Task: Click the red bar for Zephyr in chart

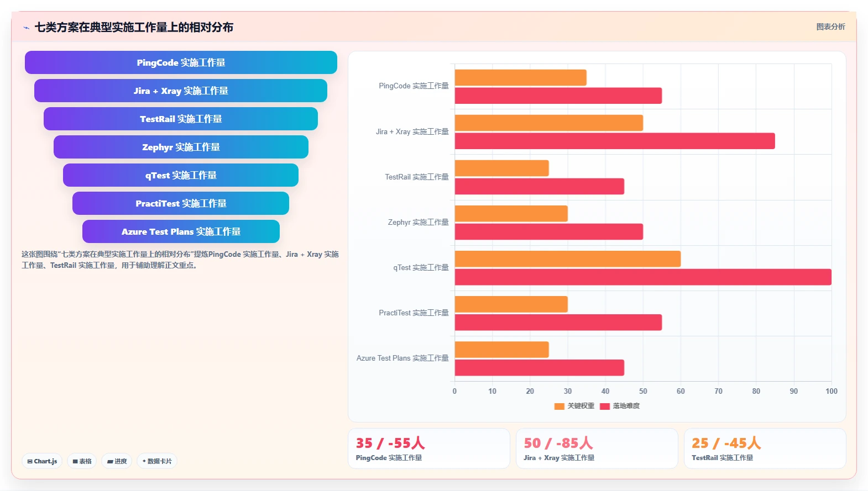Action: (x=549, y=231)
